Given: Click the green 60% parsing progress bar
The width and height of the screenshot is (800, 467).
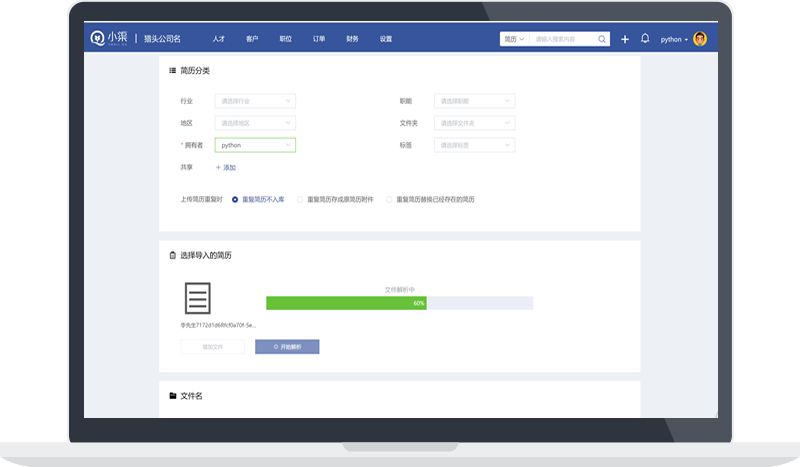Looking at the screenshot, I should pyautogui.click(x=346, y=303).
